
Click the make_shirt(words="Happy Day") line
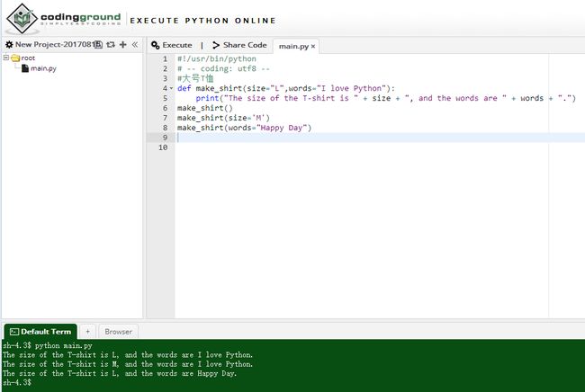[x=244, y=128]
